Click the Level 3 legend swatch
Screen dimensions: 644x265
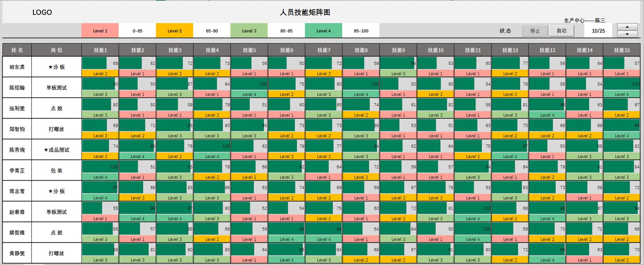(x=249, y=31)
